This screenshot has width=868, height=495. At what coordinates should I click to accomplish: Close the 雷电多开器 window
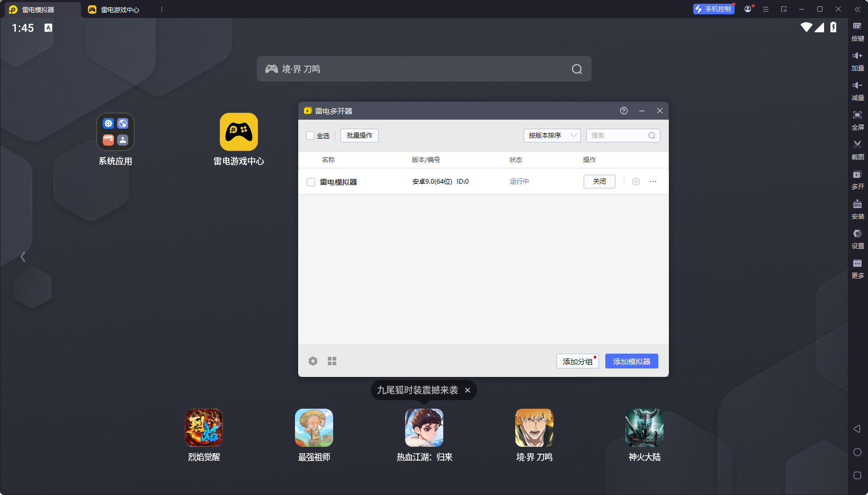click(660, 111)
